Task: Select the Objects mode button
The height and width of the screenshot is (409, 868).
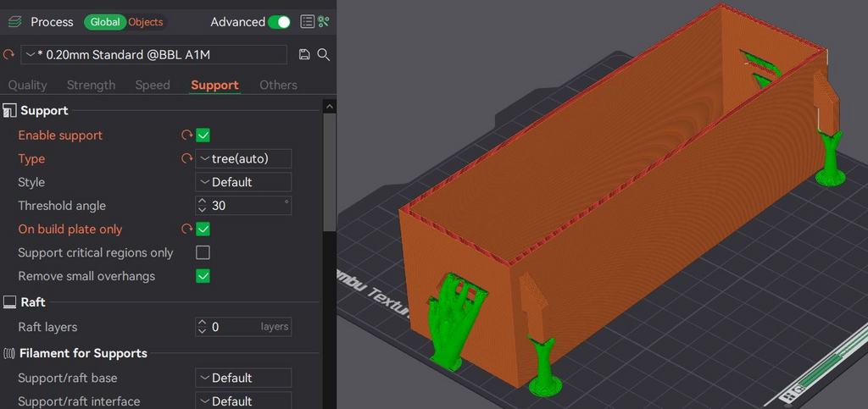Action: point(146,22)
